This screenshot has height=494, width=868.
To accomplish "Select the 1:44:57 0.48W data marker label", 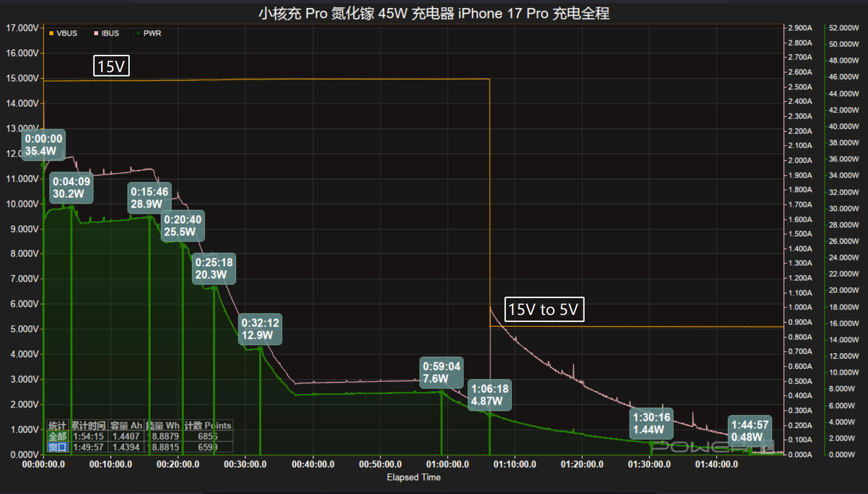I will (x=750, y=431).
